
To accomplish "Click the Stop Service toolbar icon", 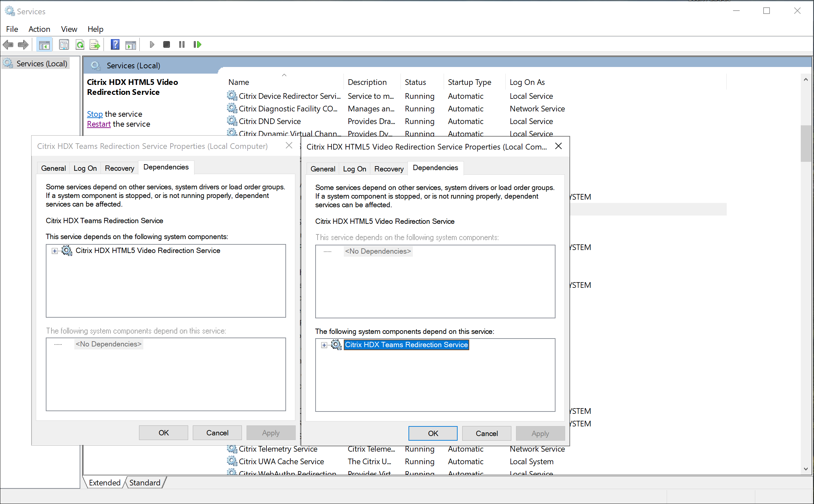I will click(167, 44).
